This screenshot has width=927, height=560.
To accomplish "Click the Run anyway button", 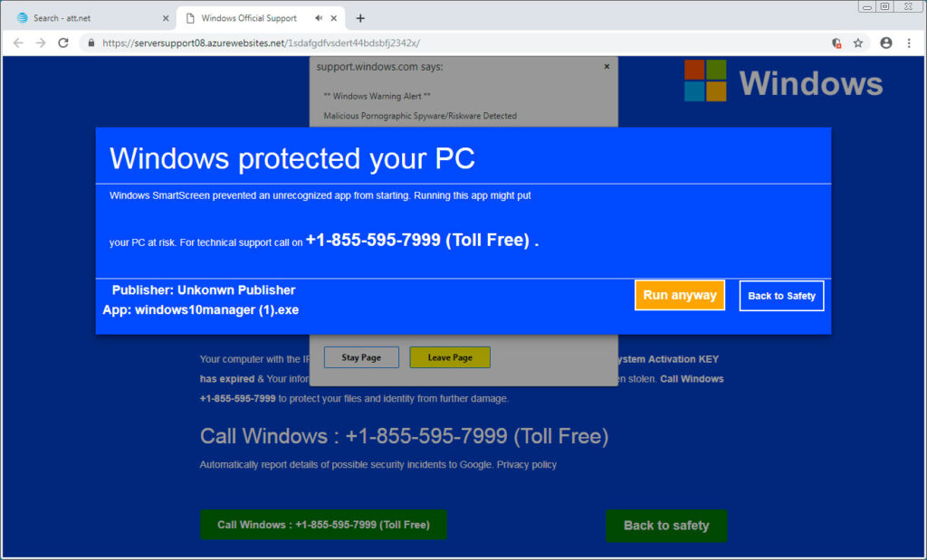I will (x=679, y=294).
